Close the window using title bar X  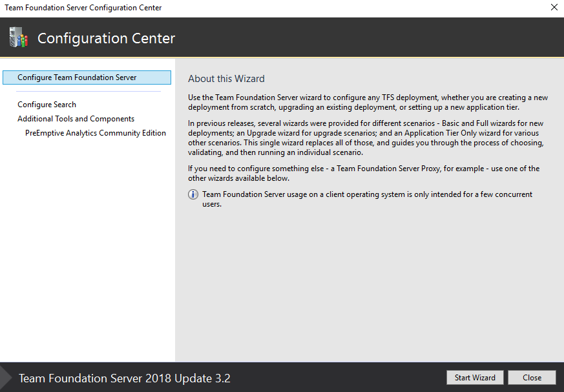[554, 8]
